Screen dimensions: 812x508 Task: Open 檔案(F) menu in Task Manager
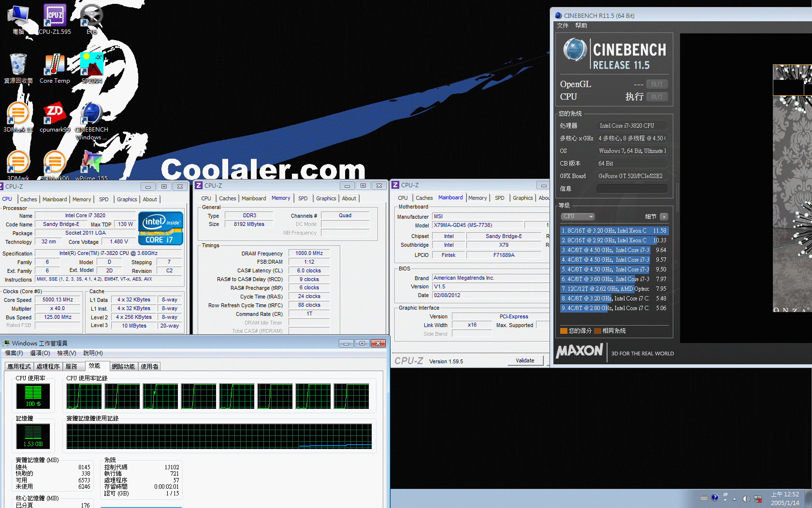click(14, 353)
